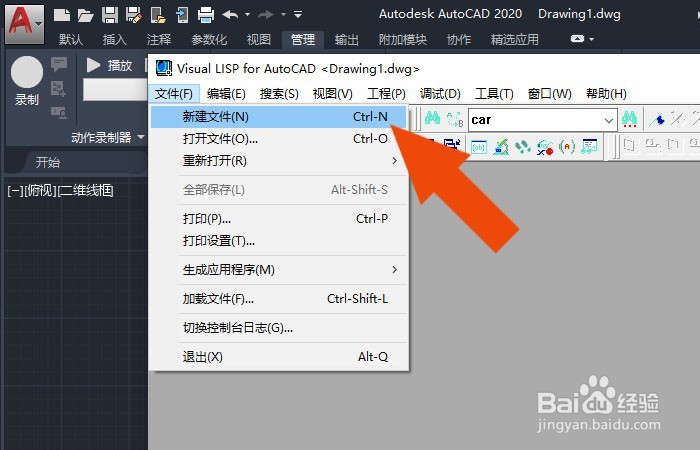Click the Pause for User Input icon
The width and height of the screenshot is (700, 450).
[x=59, y=112]
